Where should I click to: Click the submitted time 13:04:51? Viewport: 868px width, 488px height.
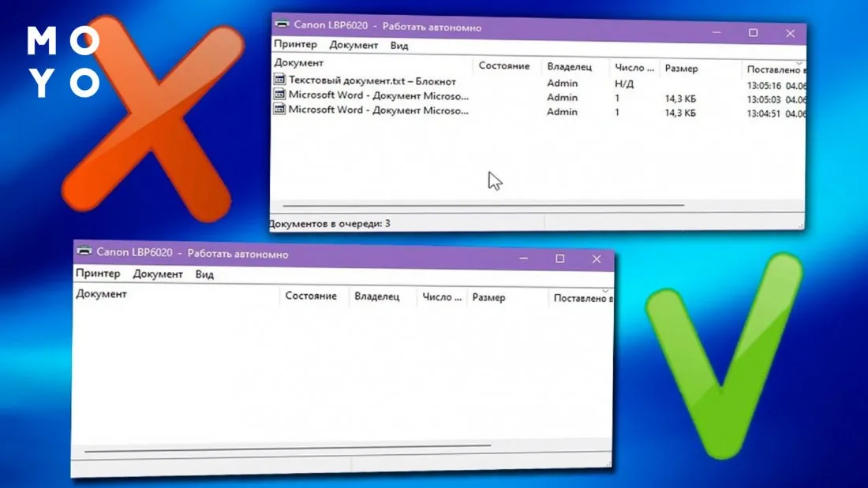point(764,114)
